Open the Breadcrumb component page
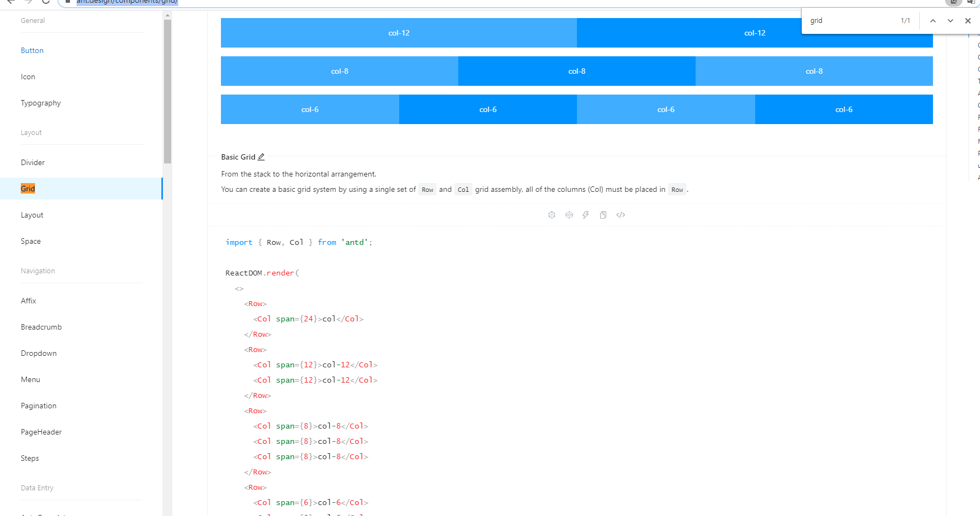Image resolution: width=980 pixels, height=516 pixels. [x=42, y=327]
